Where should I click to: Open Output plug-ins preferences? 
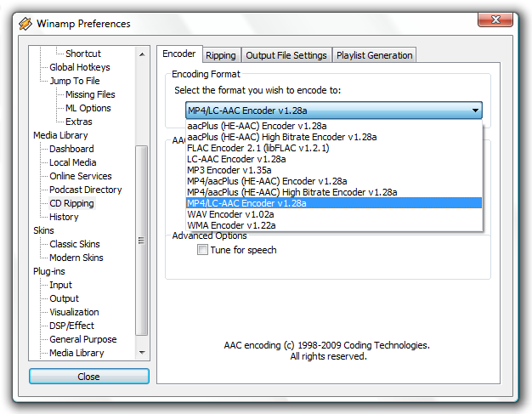64,298
